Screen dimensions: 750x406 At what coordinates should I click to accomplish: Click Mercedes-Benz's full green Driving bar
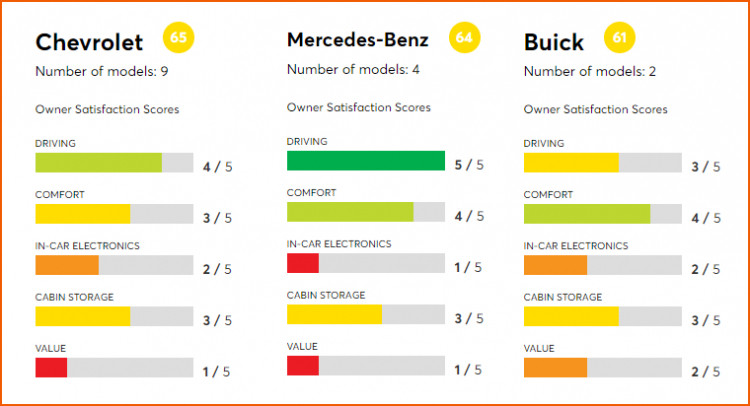(365, 161)
